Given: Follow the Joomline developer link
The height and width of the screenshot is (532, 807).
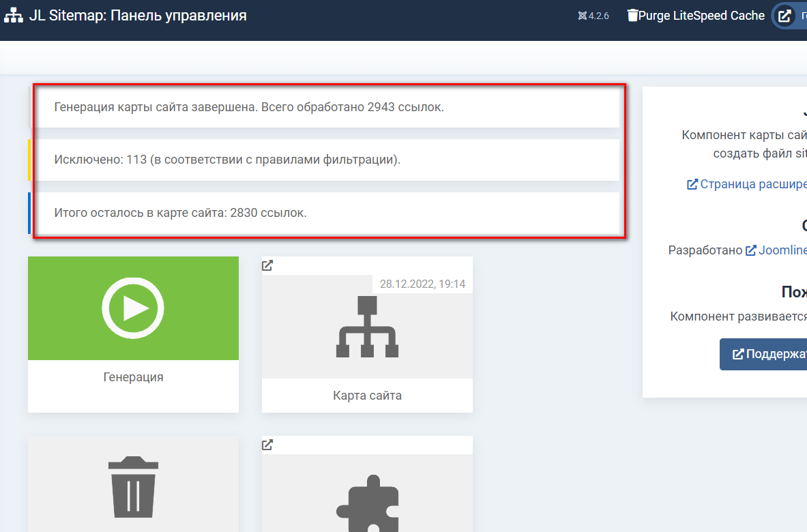Looking at the screenshot, I should click(x=778, y=250).
